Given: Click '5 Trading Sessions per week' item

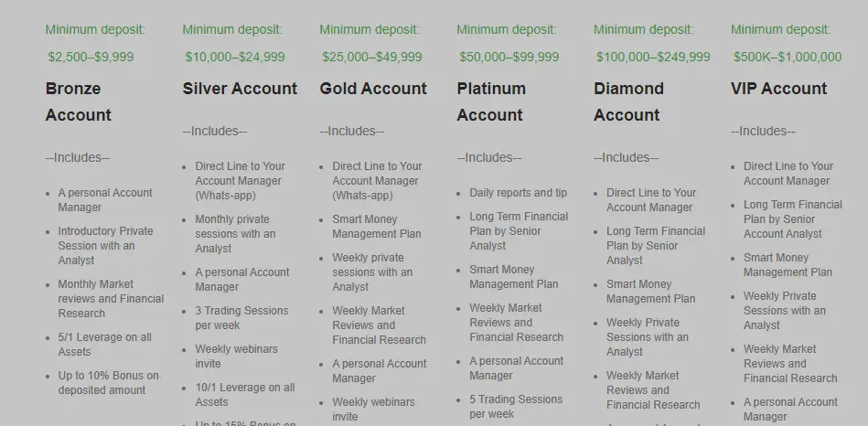Looking at the screenshot, I should 516,407.
